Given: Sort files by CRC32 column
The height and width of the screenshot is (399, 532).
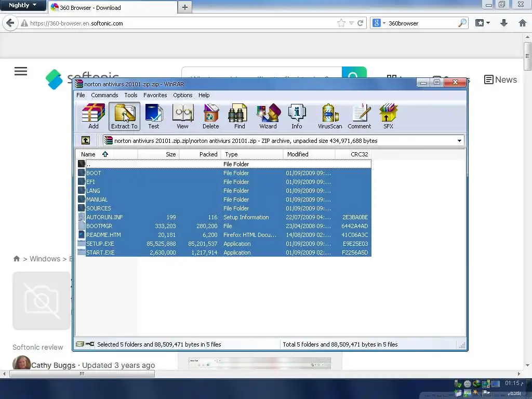Looking at the screenshot, I should 353,154.
